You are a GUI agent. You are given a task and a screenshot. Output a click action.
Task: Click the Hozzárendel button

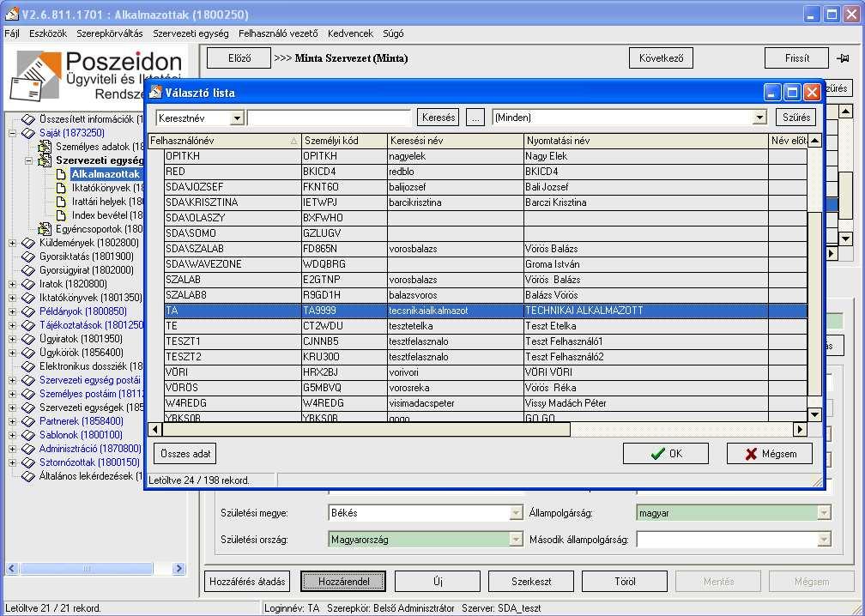343,582
